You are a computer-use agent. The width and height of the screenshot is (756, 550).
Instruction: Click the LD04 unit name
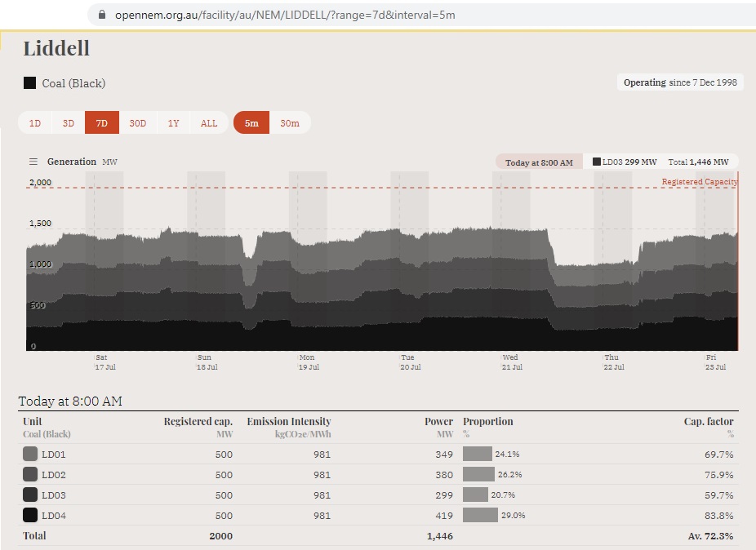click(54, 515)
